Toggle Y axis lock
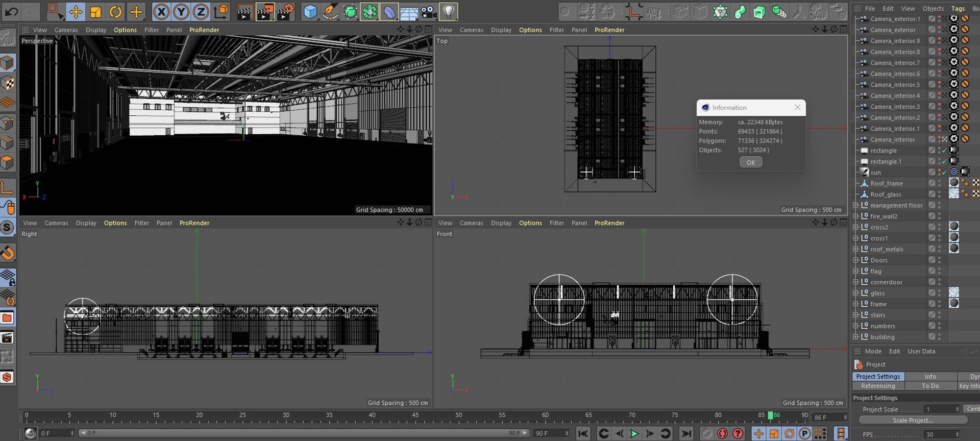 point(181,11)
